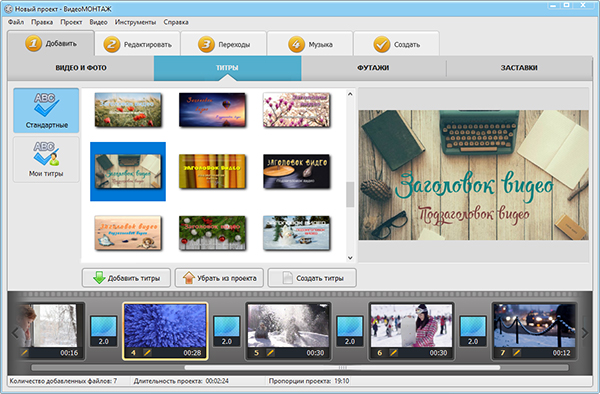Screen dimensions: 600x394
Task: Click Количество добавленных файлов: 7 status text
Action: [63, 381]
